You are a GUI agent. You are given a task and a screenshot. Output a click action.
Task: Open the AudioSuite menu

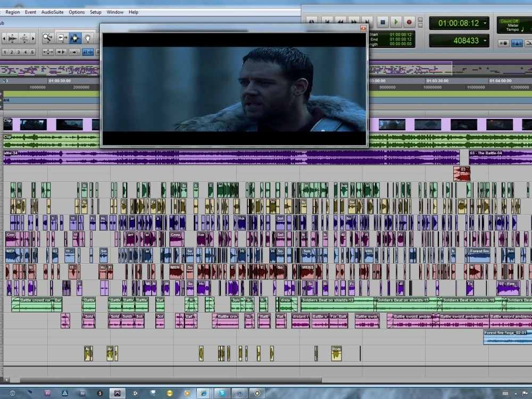52,12
